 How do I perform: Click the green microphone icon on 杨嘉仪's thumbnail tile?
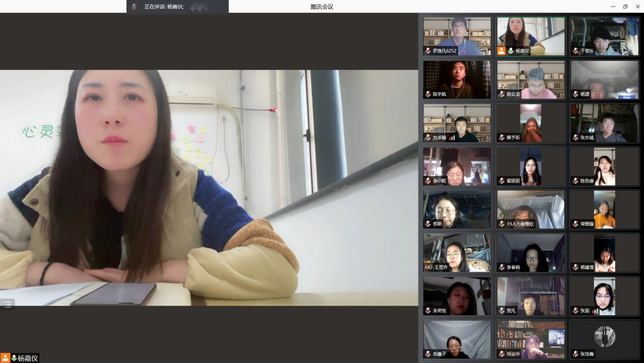coord(510,51)
